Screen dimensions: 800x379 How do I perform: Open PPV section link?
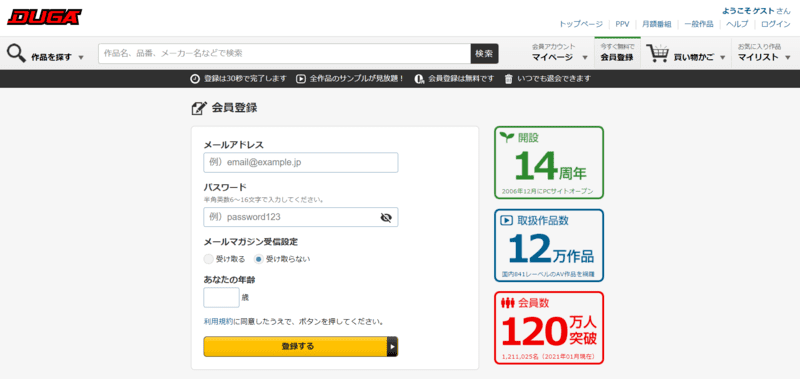pyautogui.click(x=622, y=24)
